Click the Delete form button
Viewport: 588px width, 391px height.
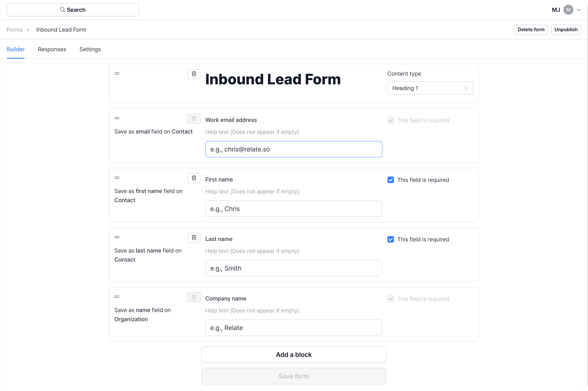[531, 29]
